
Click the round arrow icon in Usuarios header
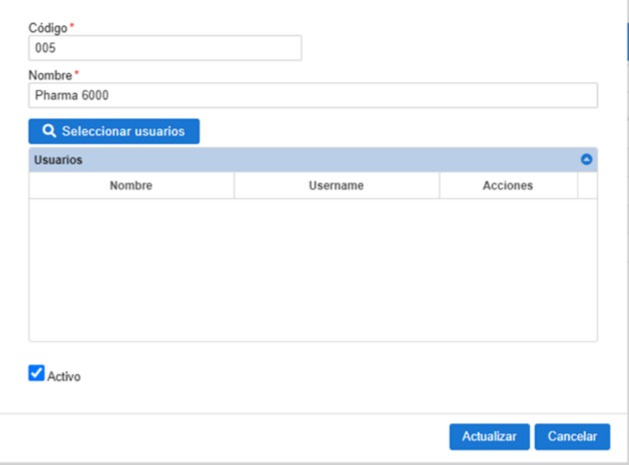(x=587, y=159)
